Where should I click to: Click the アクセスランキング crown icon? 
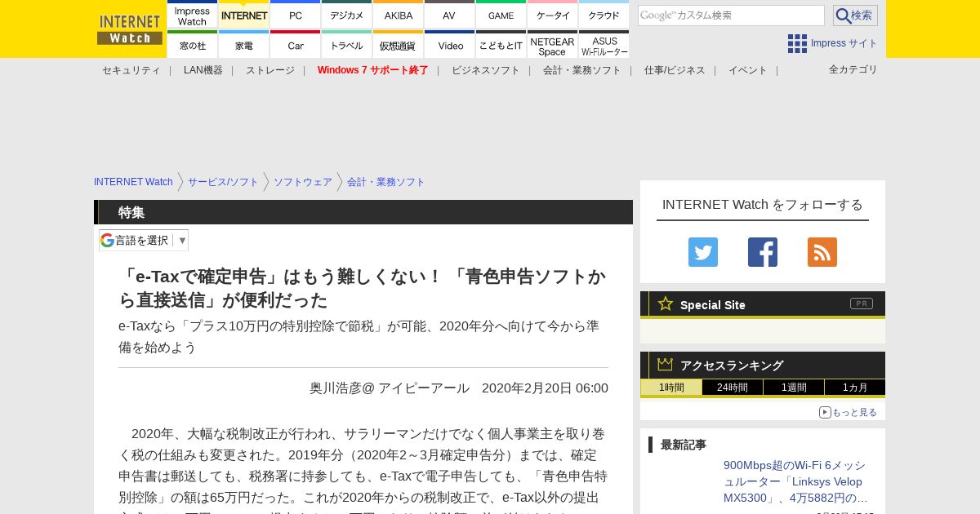coord(666,364)
